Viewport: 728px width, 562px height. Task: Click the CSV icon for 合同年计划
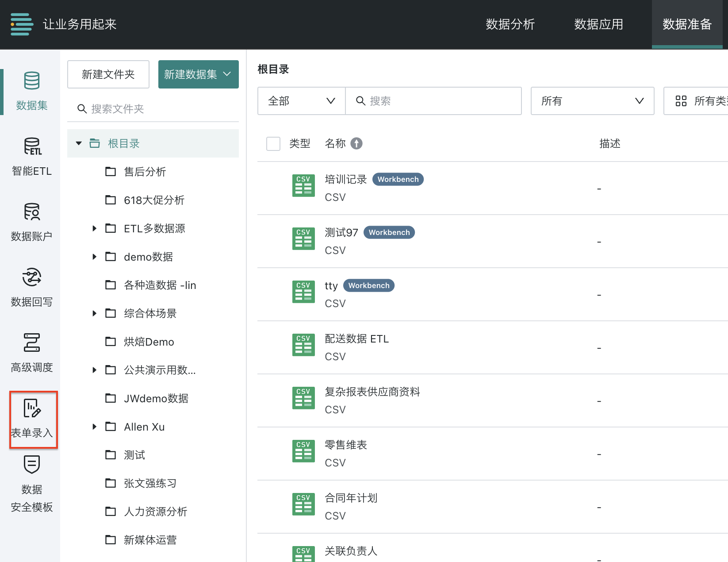[303, 504]
